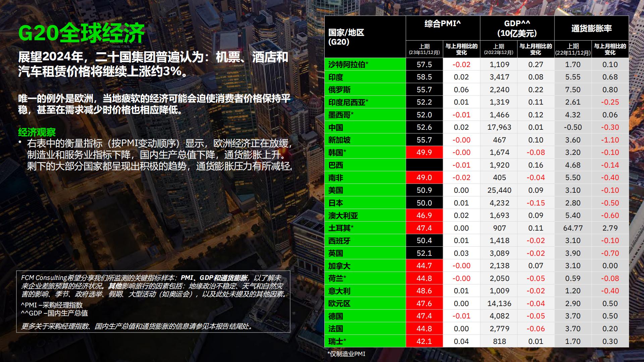Viewport: 644px width, 362px height.
Task: Select the 加拿大 country cell
Action: pyautogui.click(x=365, y=266)
